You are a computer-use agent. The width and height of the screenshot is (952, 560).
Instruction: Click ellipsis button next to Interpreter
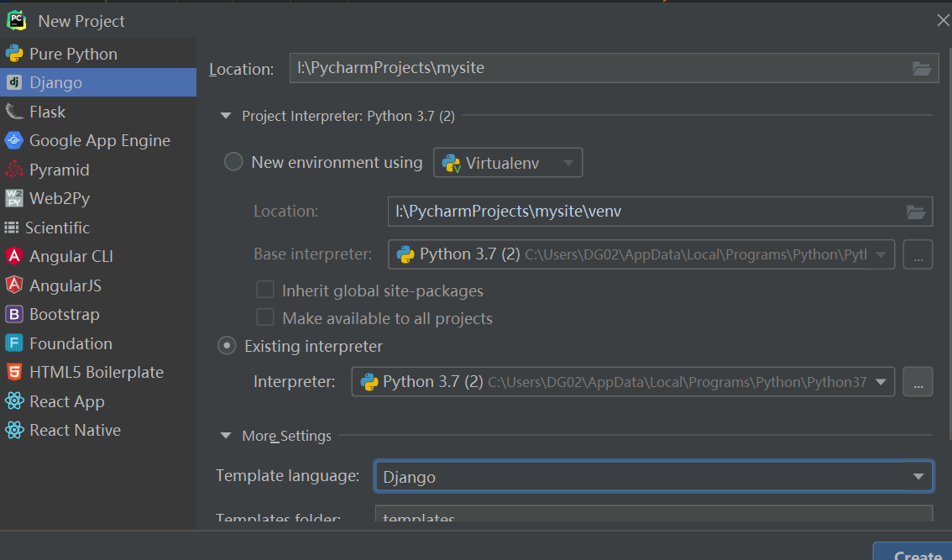(x=918, y=381)
